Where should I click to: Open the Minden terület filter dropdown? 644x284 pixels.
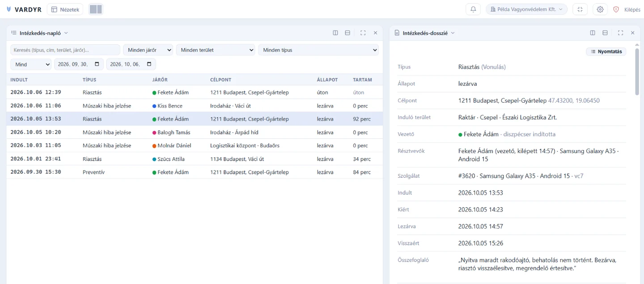[216, 50]
